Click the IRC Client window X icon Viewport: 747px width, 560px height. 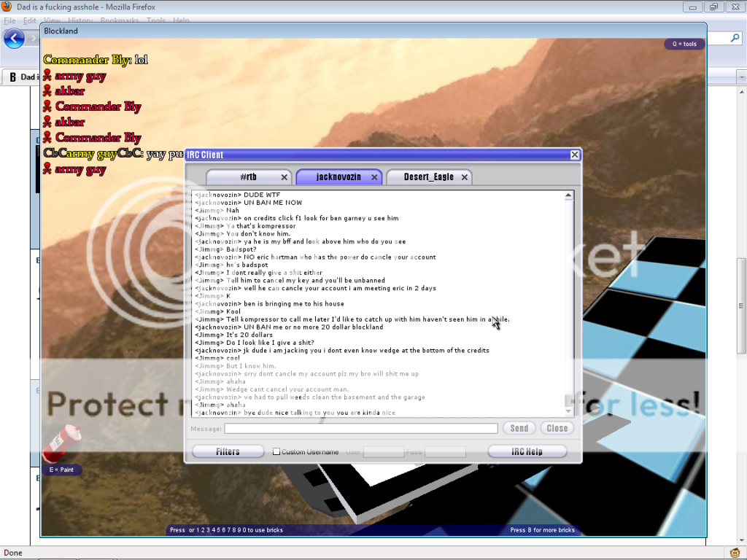[575, 155]
